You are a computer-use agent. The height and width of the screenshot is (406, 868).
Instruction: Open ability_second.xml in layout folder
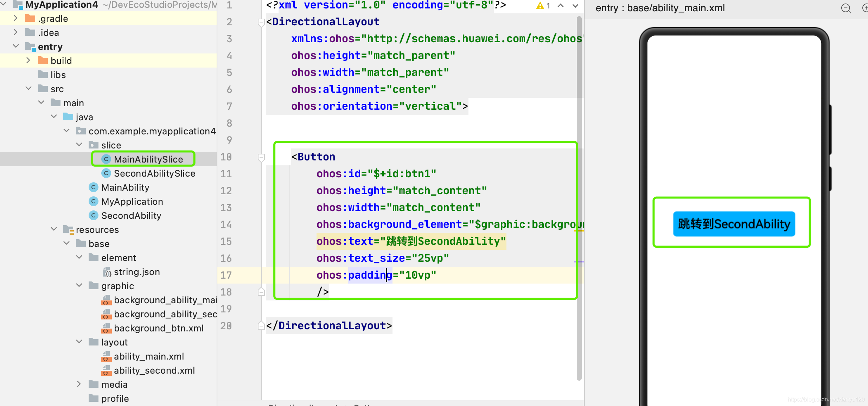pos(154,370)
